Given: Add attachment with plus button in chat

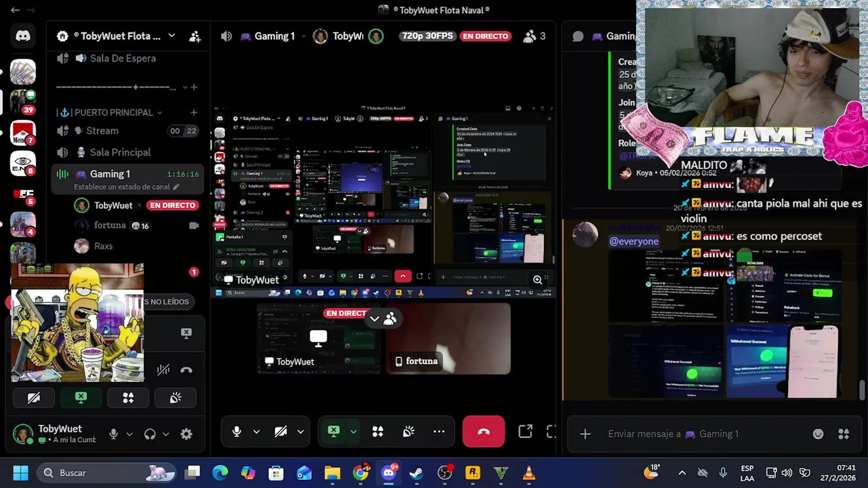Looking at the screenshot, I should tap(585, 434).
